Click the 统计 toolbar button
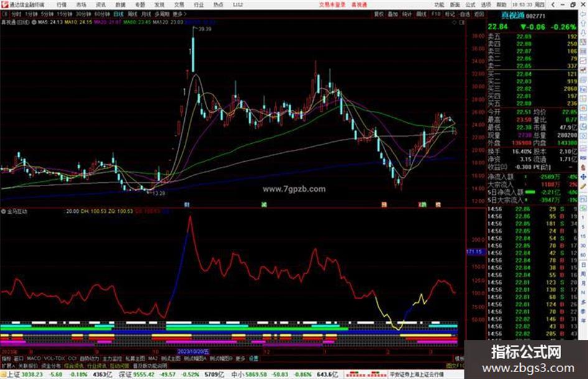 click(x=407, y=14)
